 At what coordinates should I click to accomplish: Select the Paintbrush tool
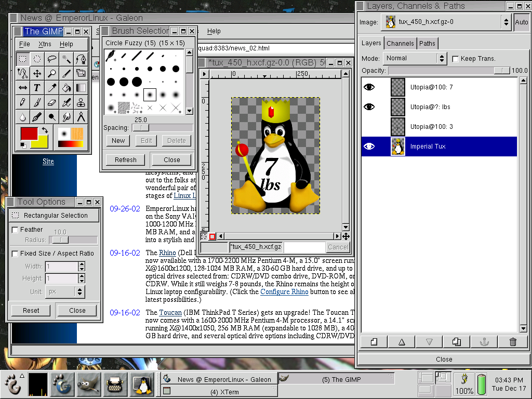click(37, 102)
